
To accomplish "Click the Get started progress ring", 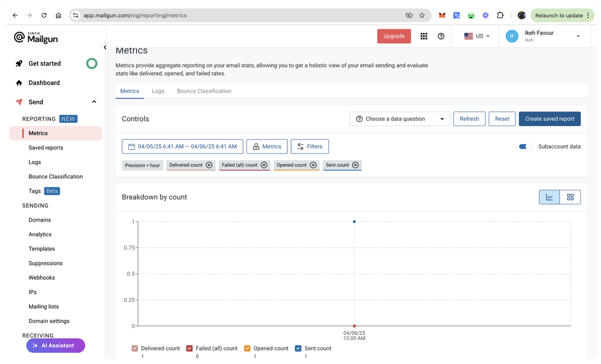I will (92, 64).
